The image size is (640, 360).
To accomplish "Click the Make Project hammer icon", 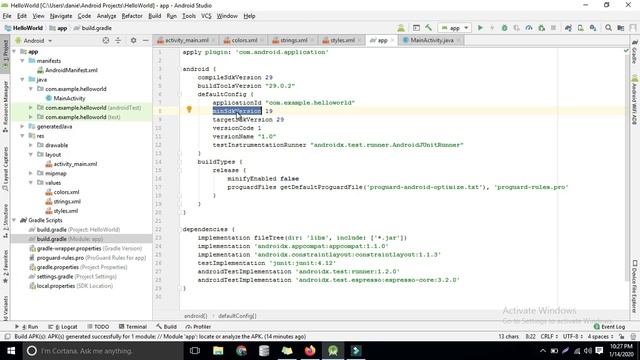I will click(x=428, y=28).
